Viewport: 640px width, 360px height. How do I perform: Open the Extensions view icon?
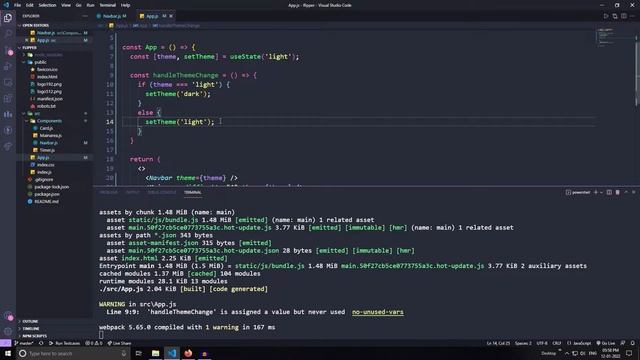pos(8,98)
